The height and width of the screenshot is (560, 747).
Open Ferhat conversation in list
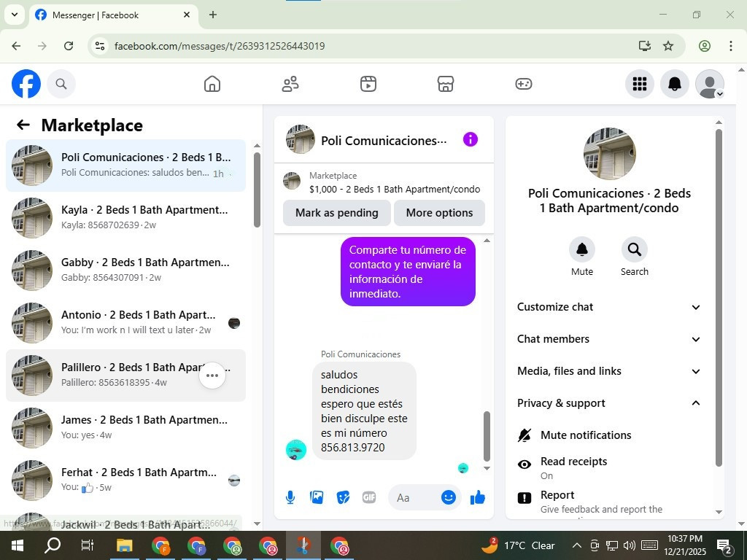click(x=125, y=480)
